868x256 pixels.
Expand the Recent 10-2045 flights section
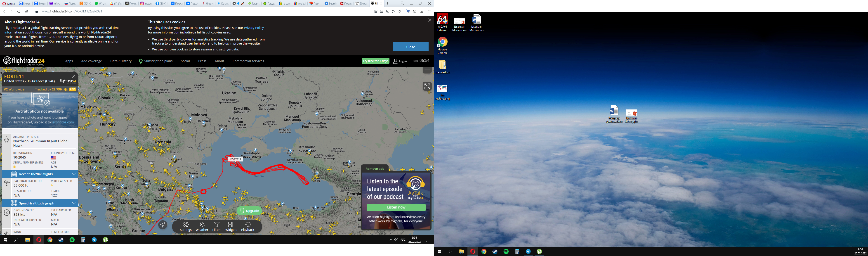[x=40, y=174]
